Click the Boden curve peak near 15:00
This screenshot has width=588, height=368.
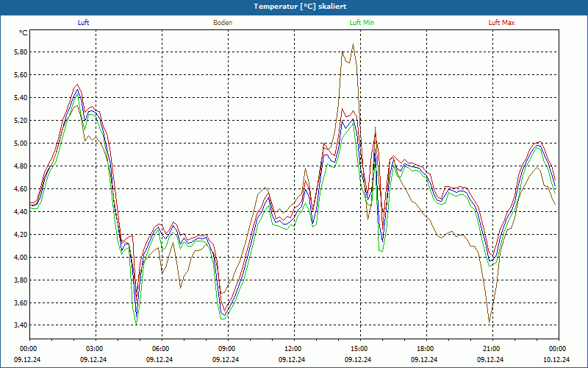tap(353, 44)
